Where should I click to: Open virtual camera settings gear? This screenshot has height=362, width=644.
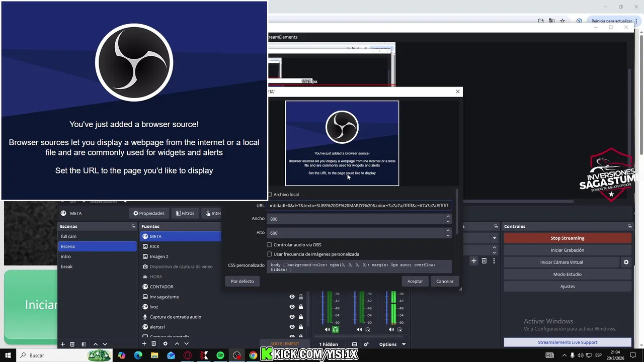[626, 262]
